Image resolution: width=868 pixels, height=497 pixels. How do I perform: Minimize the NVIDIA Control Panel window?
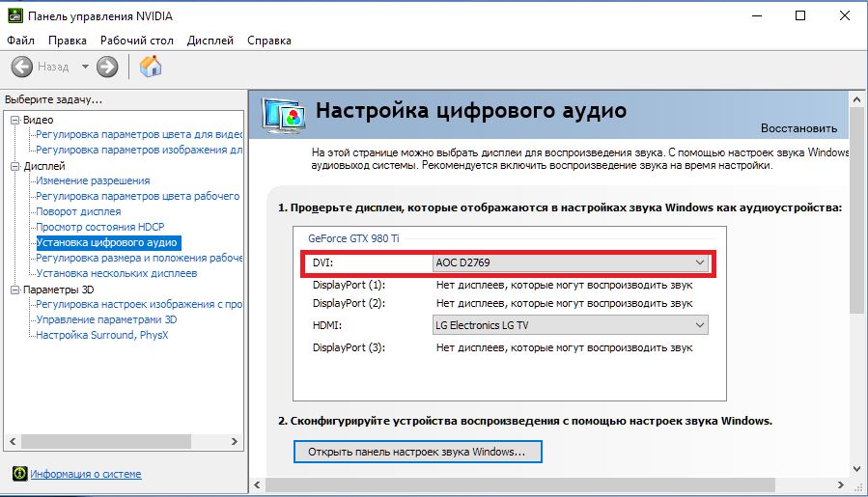pos(757,15)
